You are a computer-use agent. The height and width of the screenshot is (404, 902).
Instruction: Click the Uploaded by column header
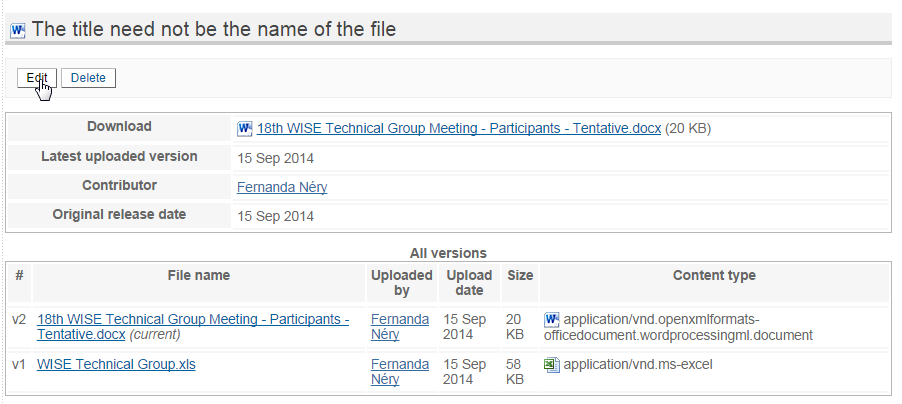click(402, 283)
